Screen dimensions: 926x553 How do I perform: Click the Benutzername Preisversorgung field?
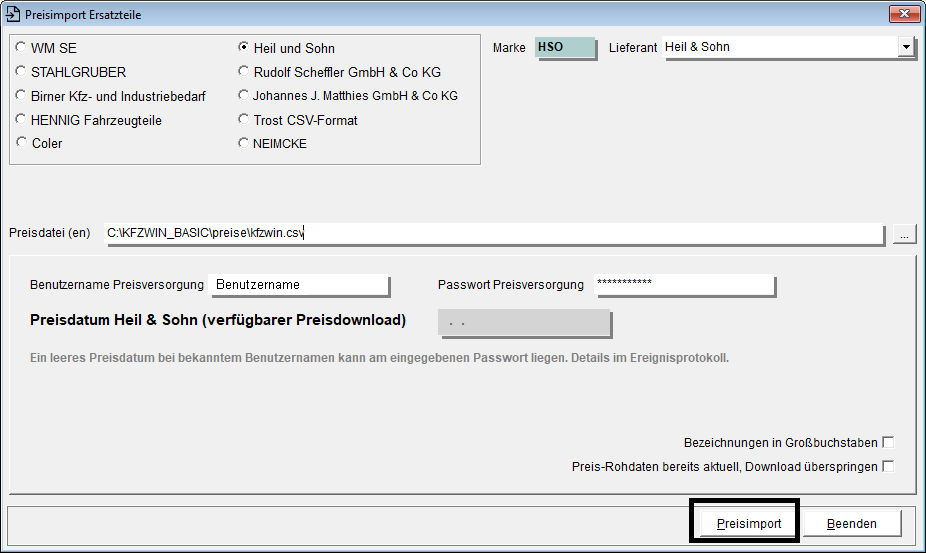[299, 285]
